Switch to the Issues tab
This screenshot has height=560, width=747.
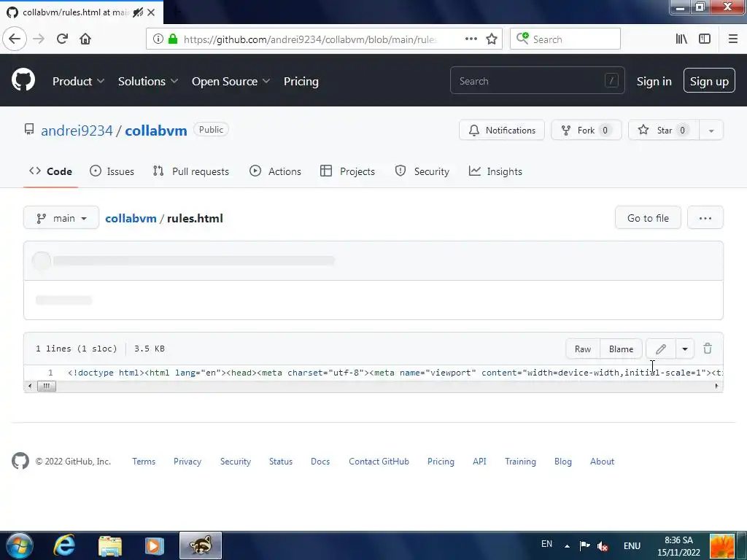point(112,171)
